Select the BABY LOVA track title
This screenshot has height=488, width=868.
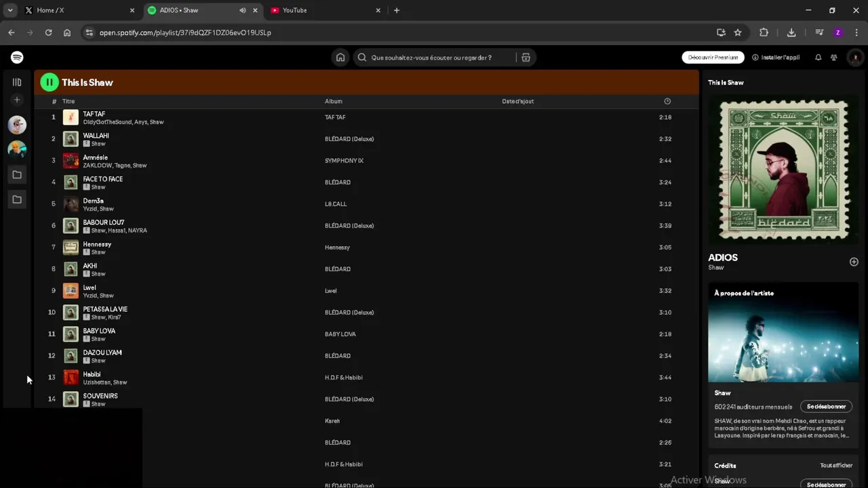click(99, 331)
